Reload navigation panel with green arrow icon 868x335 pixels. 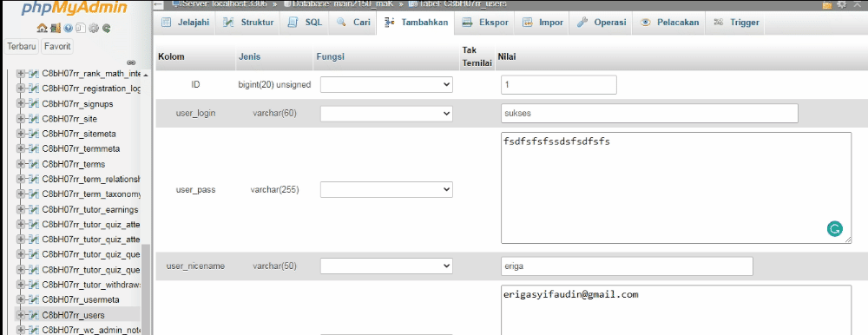pyautogui.click(x=106, y=28)
